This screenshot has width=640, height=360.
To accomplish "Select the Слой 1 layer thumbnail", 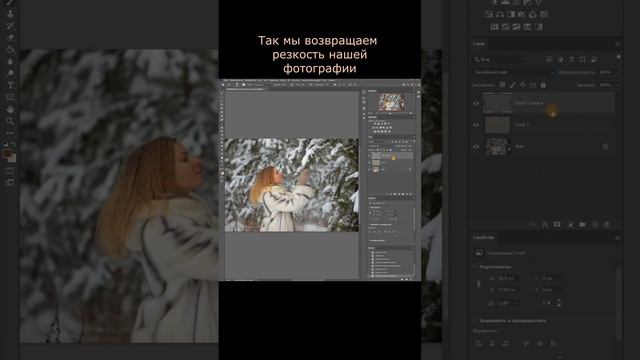I will [498, 125].
